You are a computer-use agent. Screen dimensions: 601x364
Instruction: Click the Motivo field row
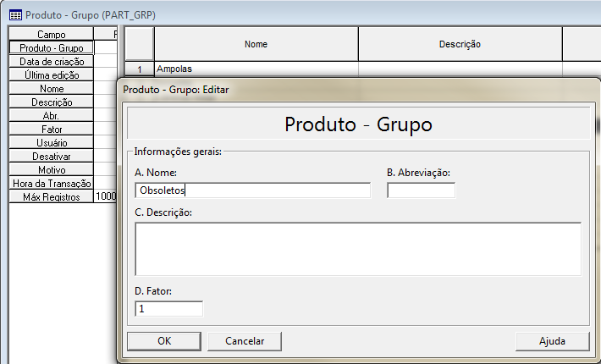click(52, 170)
